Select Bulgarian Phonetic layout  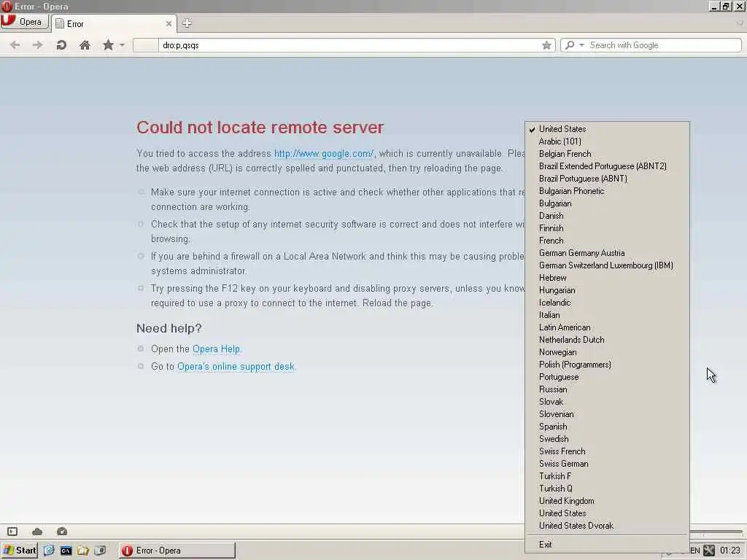(x=608, y=191)
